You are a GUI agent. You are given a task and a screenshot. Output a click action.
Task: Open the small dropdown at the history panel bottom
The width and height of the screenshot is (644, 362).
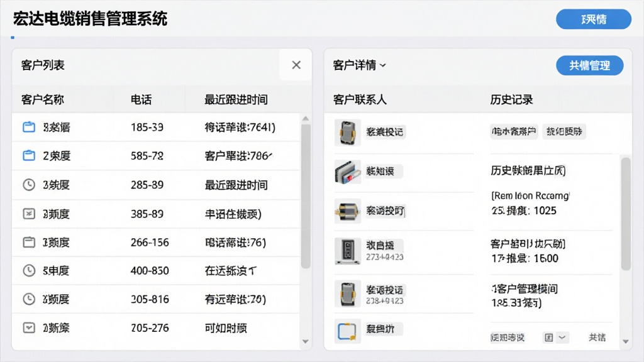[562, 337]
